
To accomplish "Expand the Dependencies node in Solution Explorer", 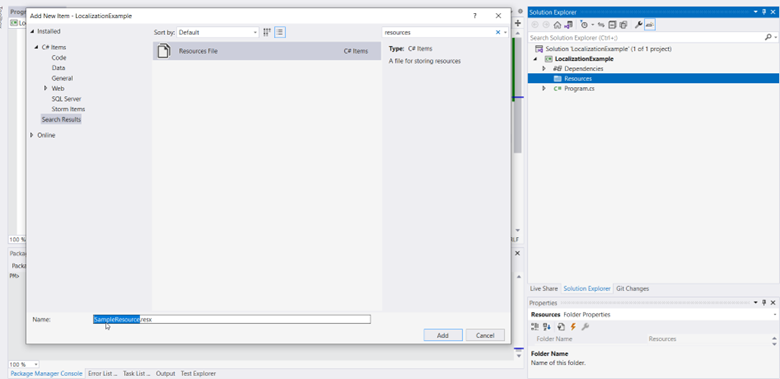I will [544, 69].
